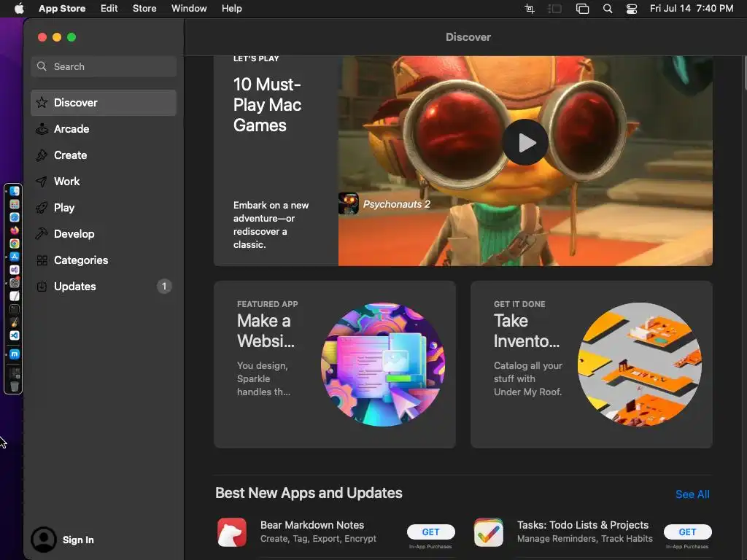
Task: Open Control Center in menu bar
Action: click(x=632, y=9)
